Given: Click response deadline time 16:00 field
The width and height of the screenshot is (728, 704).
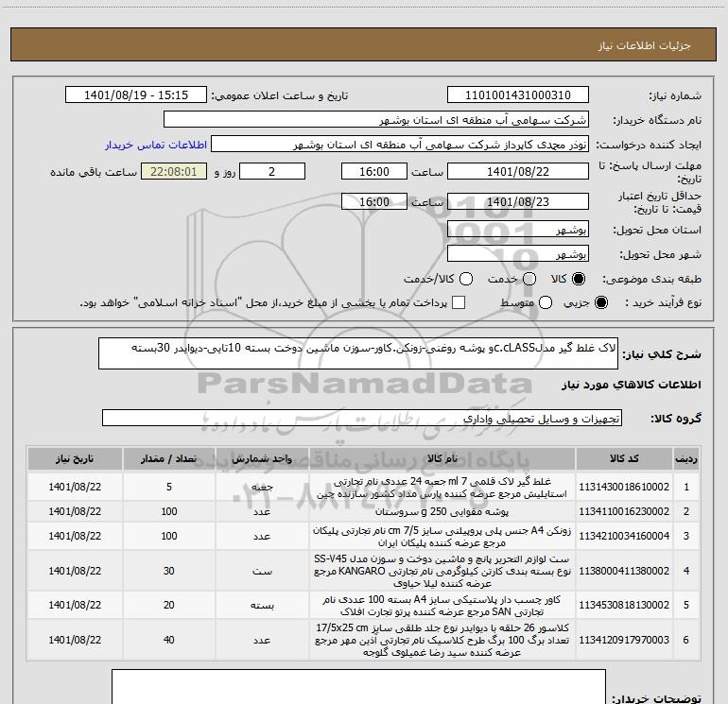Looking at the screenshot, I should point(374,171).
